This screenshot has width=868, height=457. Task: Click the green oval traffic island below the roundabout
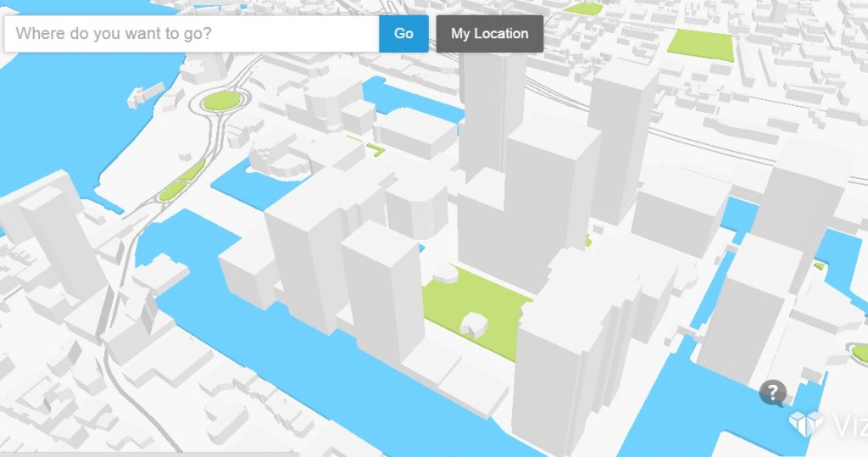pos(173,190)
